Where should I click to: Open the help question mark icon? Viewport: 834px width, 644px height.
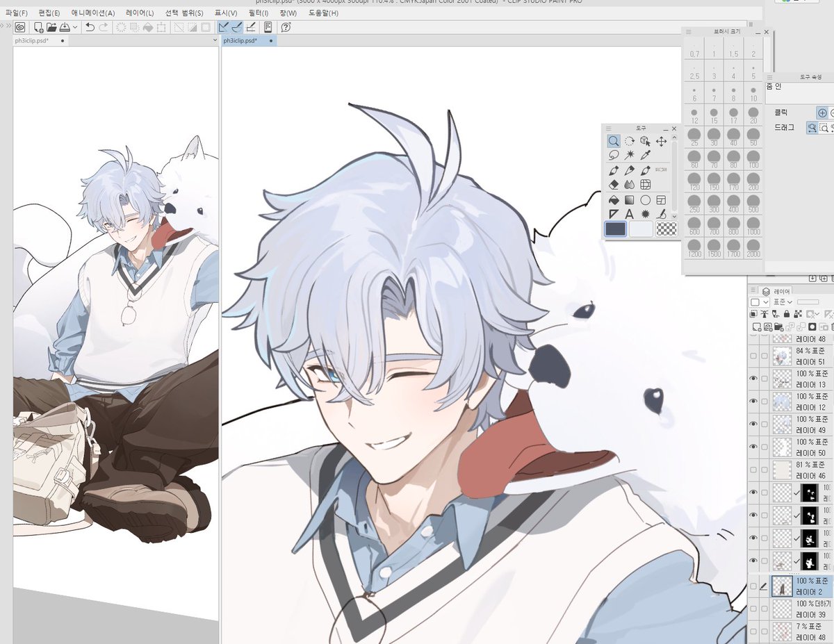point(286,27)
